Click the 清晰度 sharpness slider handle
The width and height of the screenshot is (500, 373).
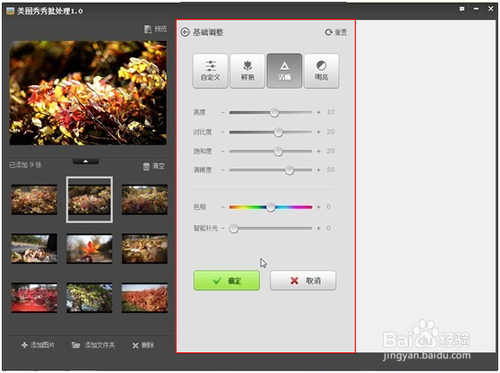pos(289,170)
